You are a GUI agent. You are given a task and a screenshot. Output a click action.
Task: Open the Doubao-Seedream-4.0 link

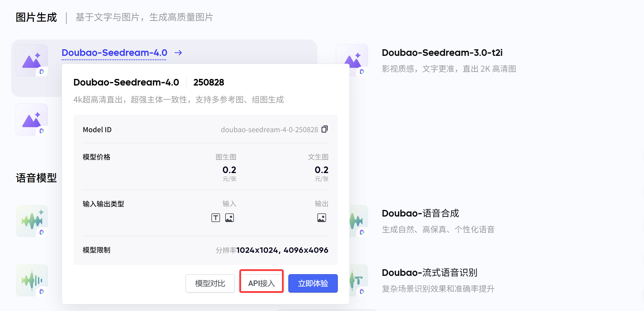tap(114, 53)
